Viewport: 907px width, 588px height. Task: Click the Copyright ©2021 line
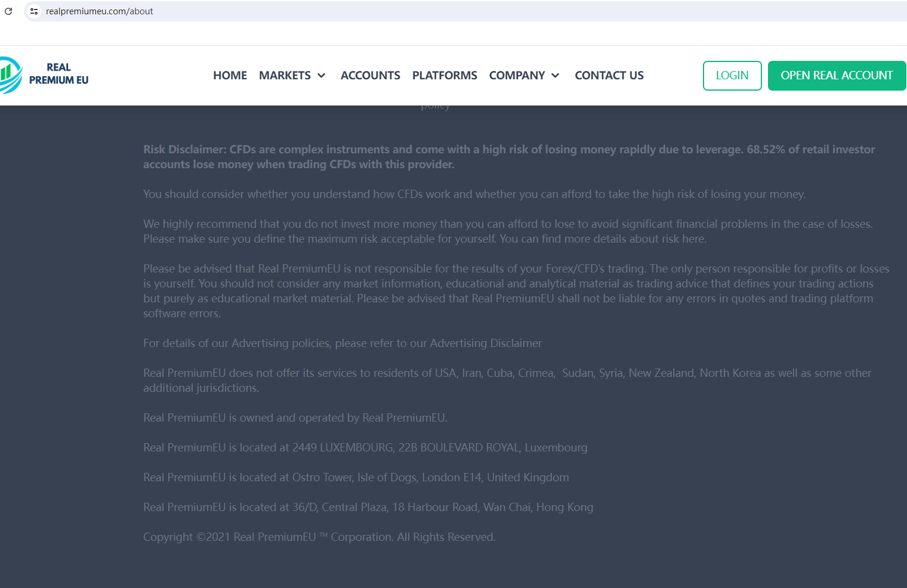[319, 537]
